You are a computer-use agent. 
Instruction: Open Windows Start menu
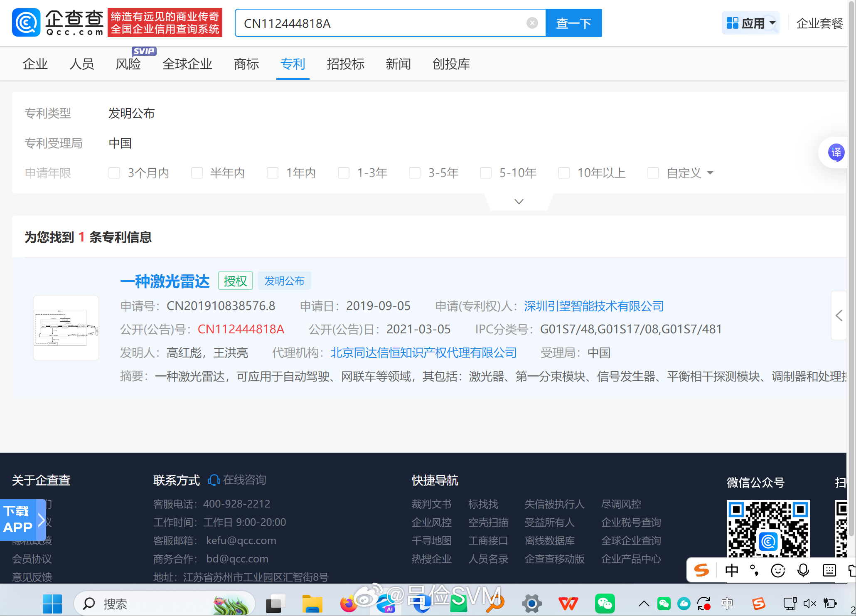pyautogui.click(x=52, y=604)
